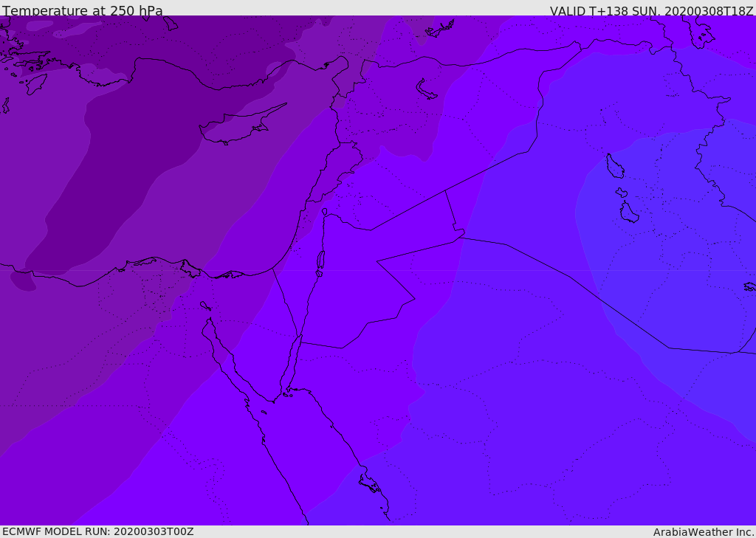Select the 'Temperature at 250 hPa' title text

(83, 10)
